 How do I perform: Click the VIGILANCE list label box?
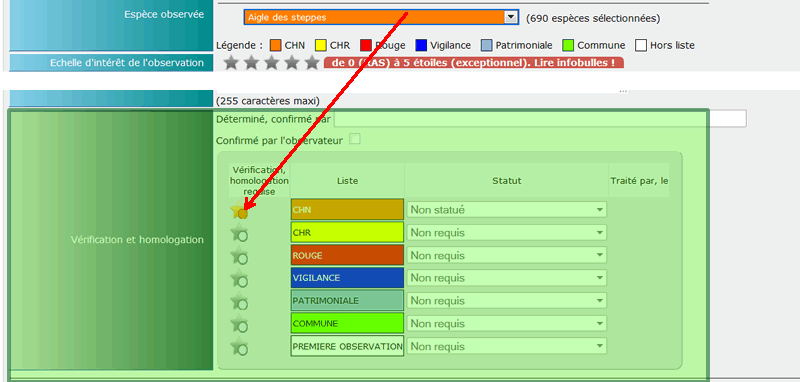[x=347, y=278]
